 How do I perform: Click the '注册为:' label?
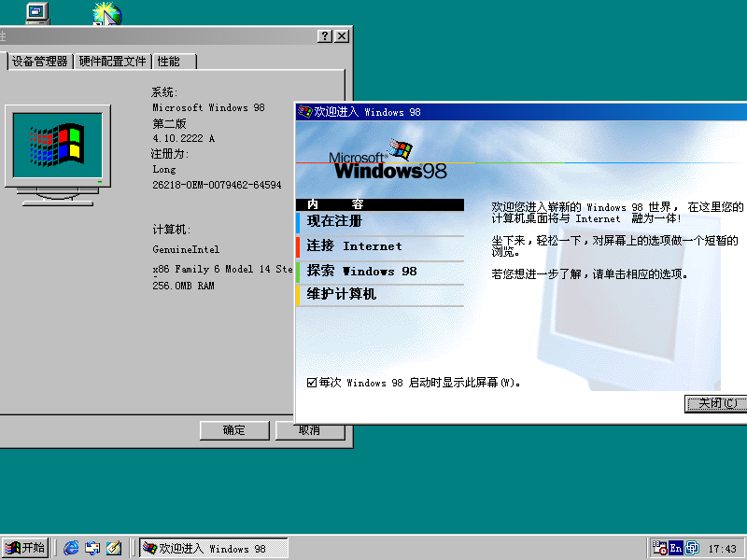[170, 154]
